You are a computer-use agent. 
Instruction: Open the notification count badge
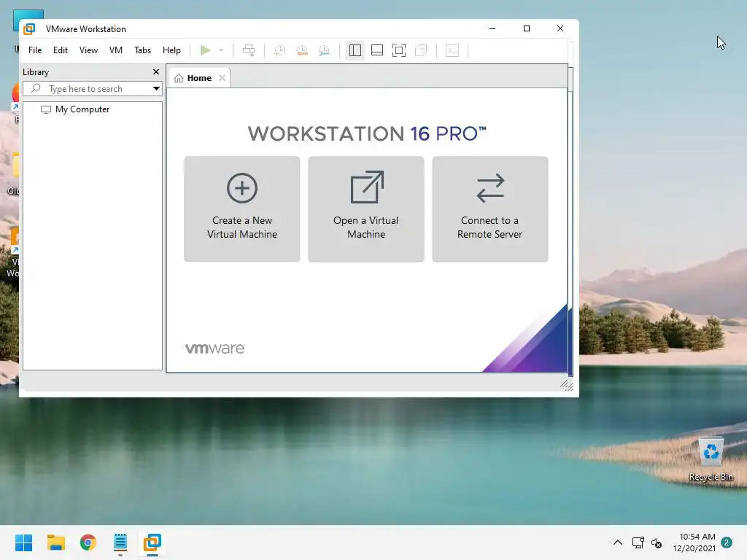coord(727,542)
